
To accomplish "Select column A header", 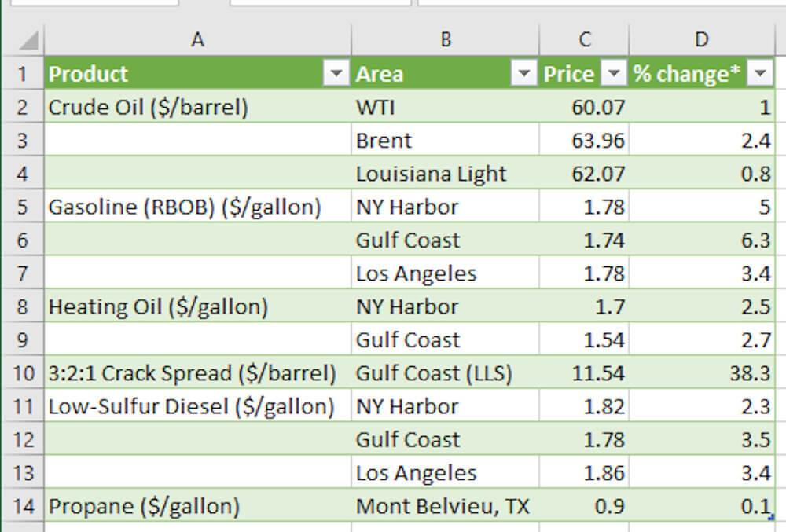I will coord(197,39).
